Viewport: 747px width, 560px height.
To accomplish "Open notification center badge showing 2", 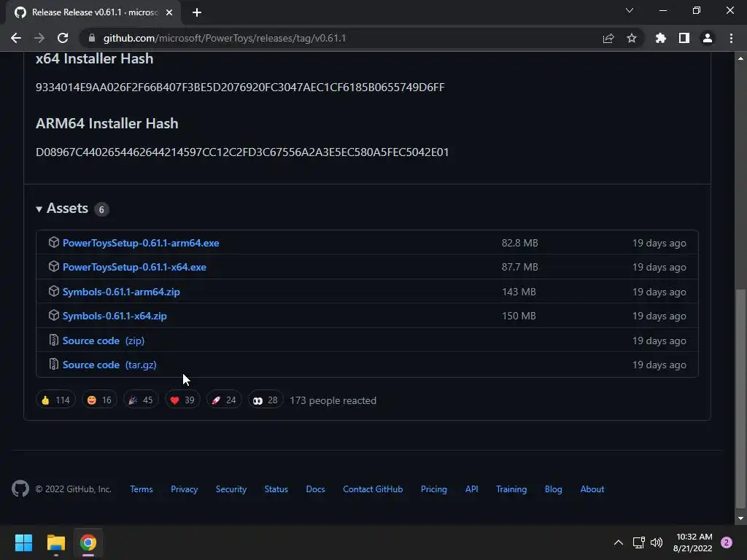I will click(x=727, y=542).
